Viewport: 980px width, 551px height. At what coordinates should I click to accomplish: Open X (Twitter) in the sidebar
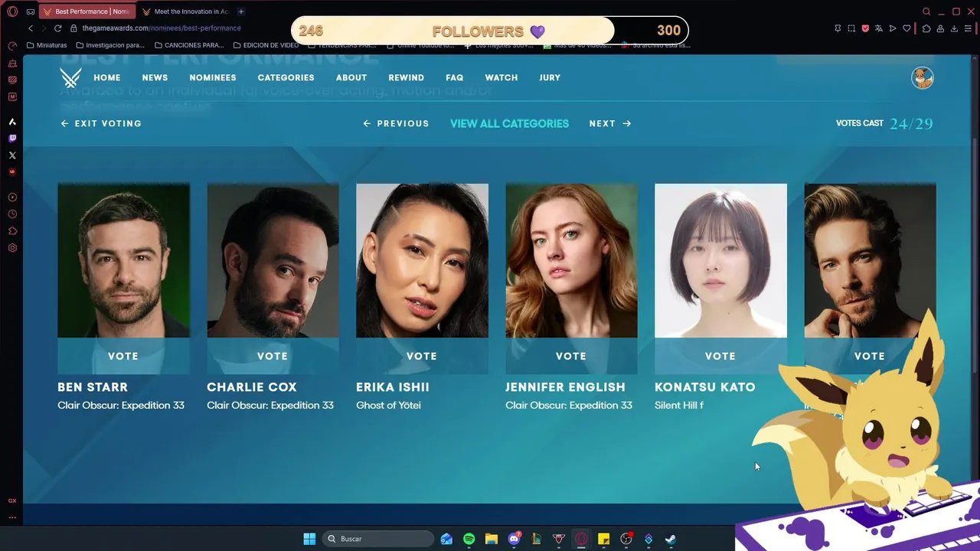point(12,155)
